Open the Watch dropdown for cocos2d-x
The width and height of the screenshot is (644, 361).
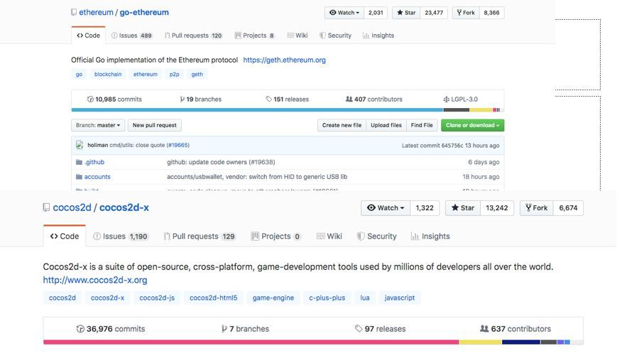click(x=386, y=208)
